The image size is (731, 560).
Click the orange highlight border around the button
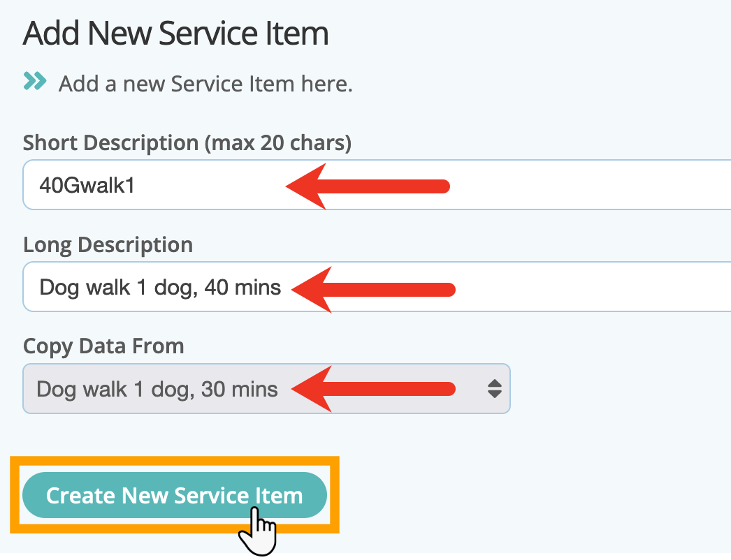pyautogui.click(x=175, y=461)
